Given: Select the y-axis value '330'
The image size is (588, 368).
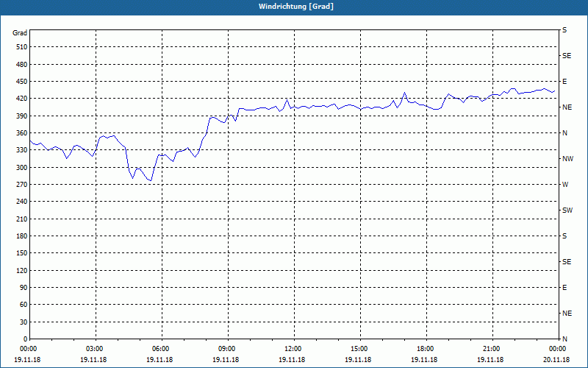Looking at the screenshot, I should coord(22,150).
